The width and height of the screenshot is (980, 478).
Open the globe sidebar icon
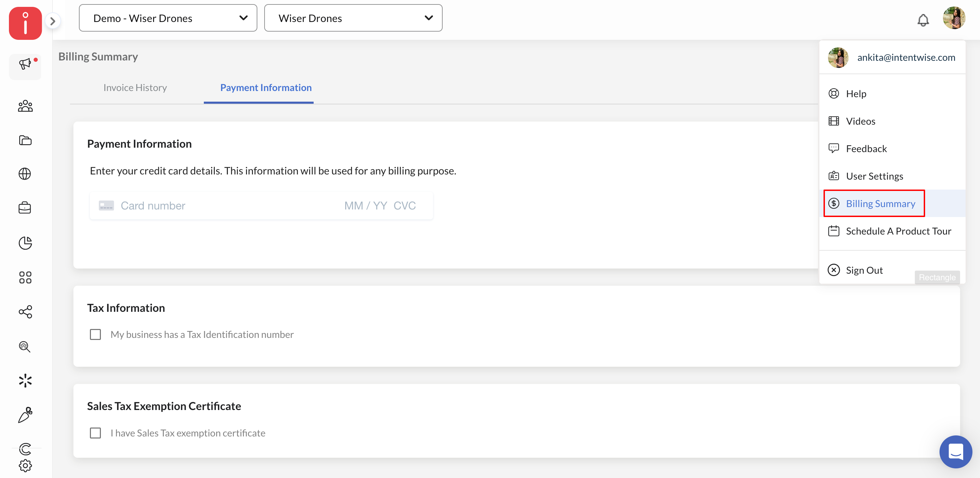tap(25, 174)
